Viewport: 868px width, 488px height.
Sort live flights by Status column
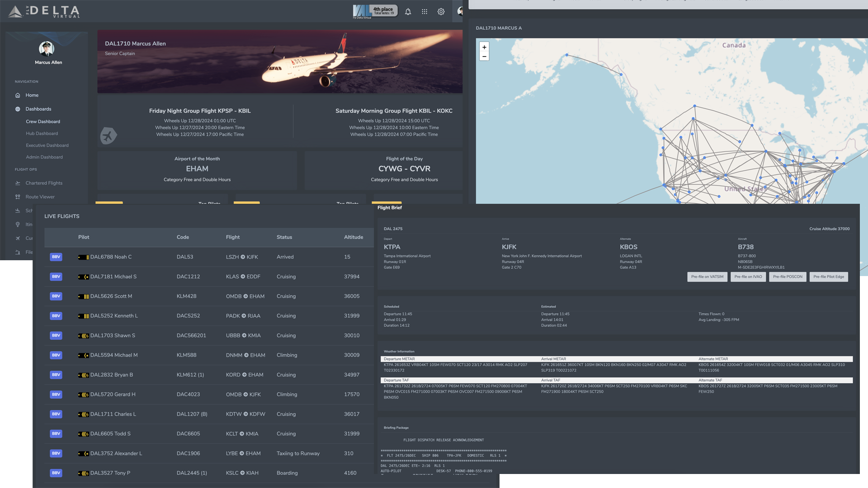tap(284, 237)
